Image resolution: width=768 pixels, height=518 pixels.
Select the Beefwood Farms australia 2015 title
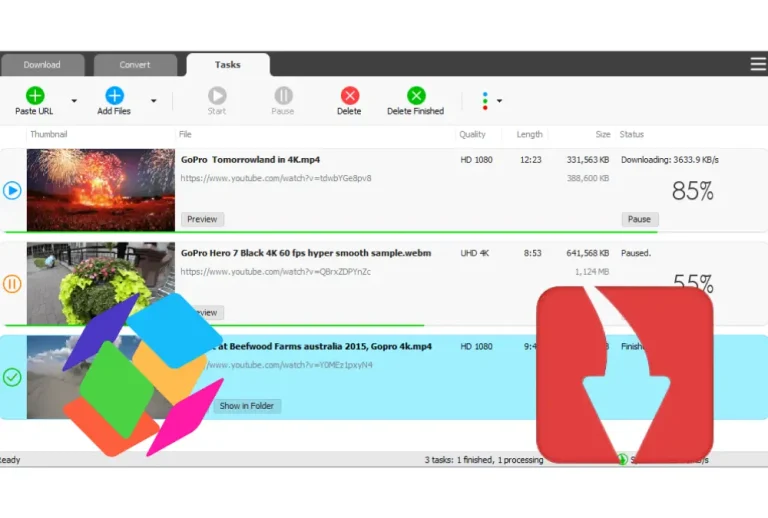click(x=324, y=346)
